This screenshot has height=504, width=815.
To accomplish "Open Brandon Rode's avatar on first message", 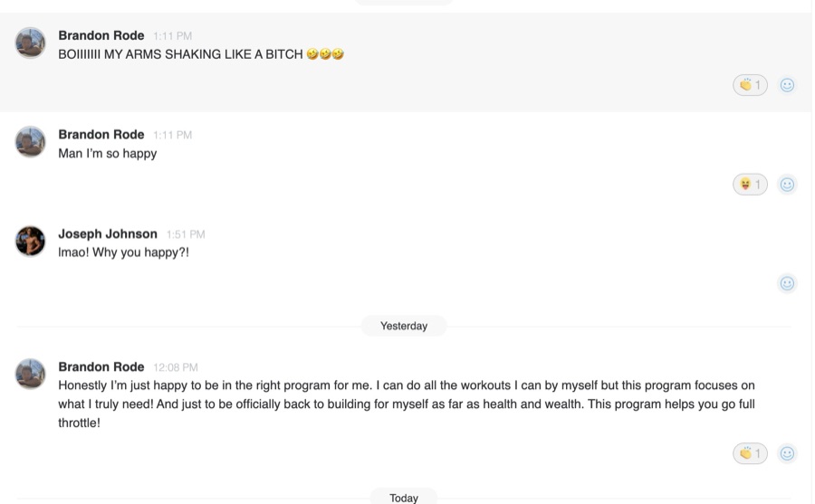I will [x=30, y=43].
